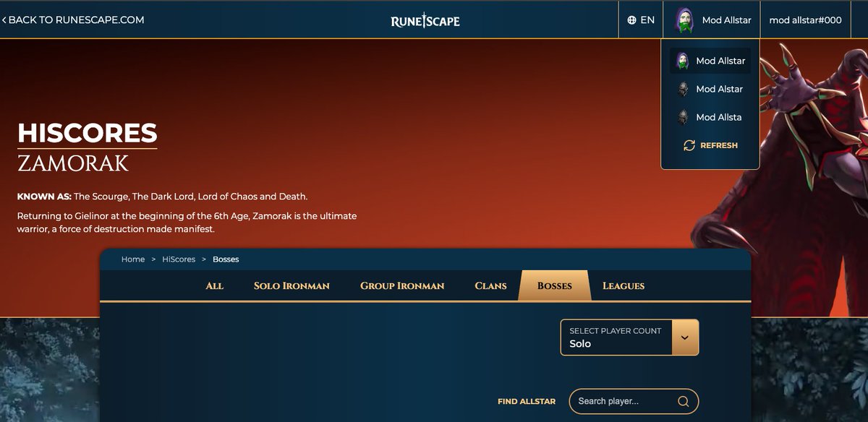Screen dimensions: 868x422
Task: Click the Bosses breadcrumb item
Action: click(226, 259)
